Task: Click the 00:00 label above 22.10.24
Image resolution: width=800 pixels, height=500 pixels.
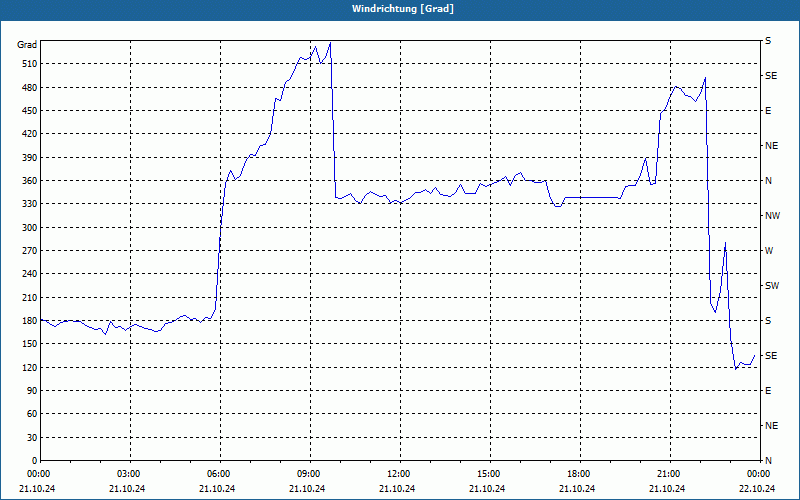Action: tap(760, 474)
